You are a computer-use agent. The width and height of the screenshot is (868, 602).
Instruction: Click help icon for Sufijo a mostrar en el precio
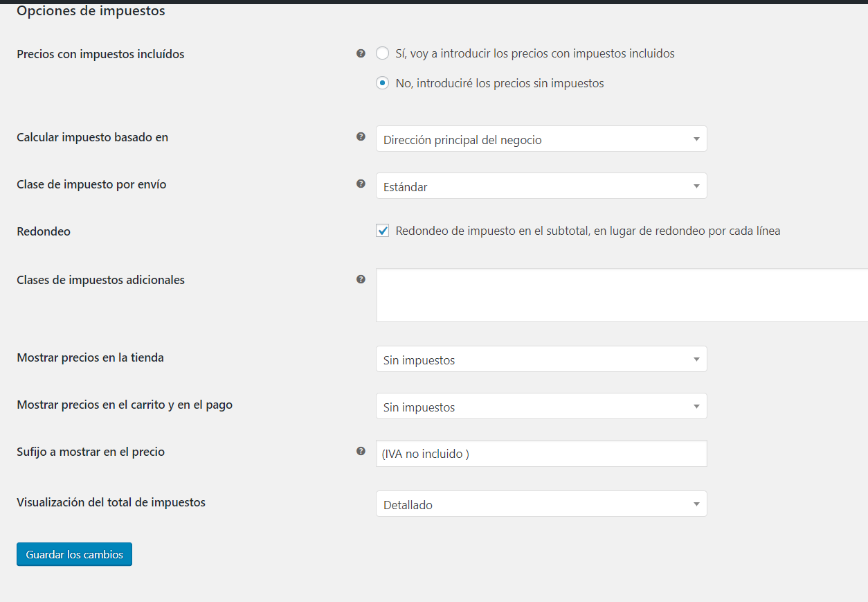click(x=361, y=451)
